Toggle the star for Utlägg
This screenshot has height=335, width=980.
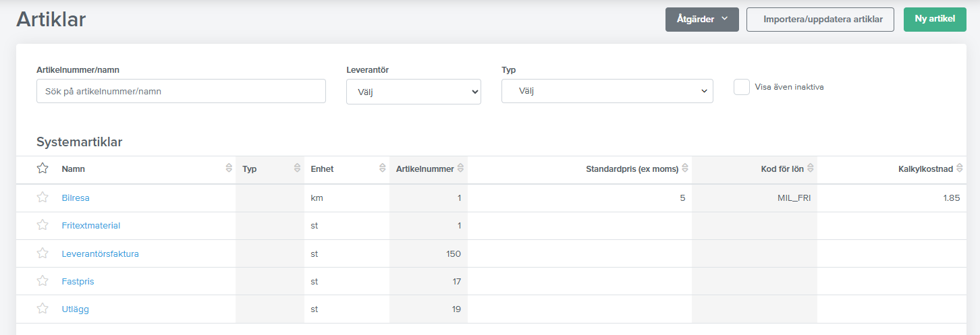pos(43,309)
